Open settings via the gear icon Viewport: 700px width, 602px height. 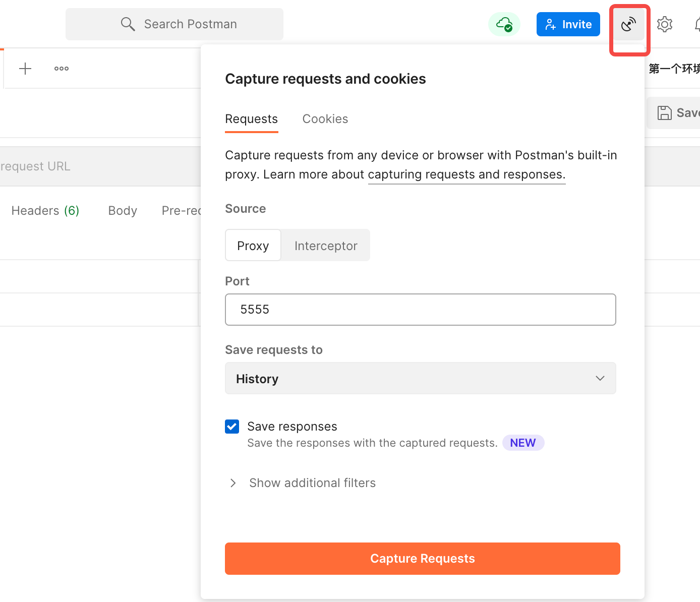click(x=665, y=24)
